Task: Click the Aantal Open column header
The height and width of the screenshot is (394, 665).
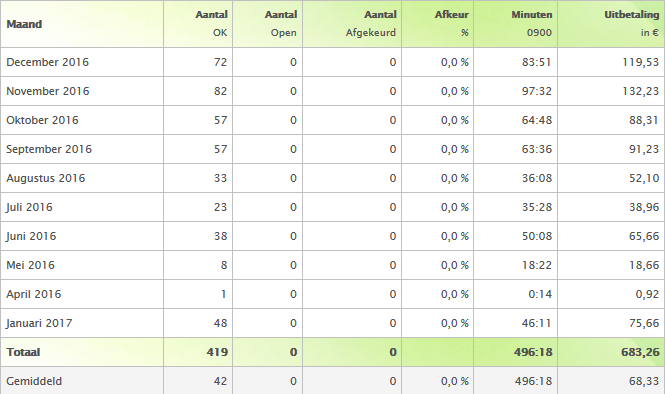Action: 268,24
